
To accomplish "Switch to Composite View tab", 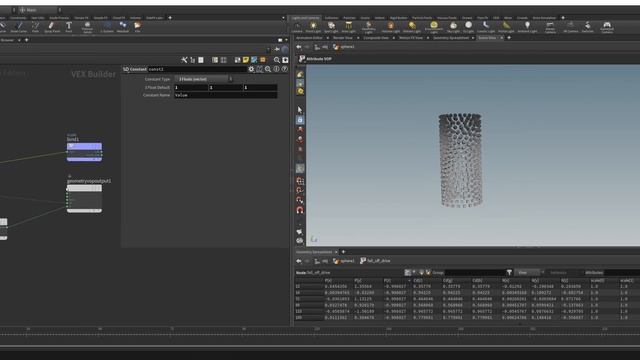I will coord(376,38).
